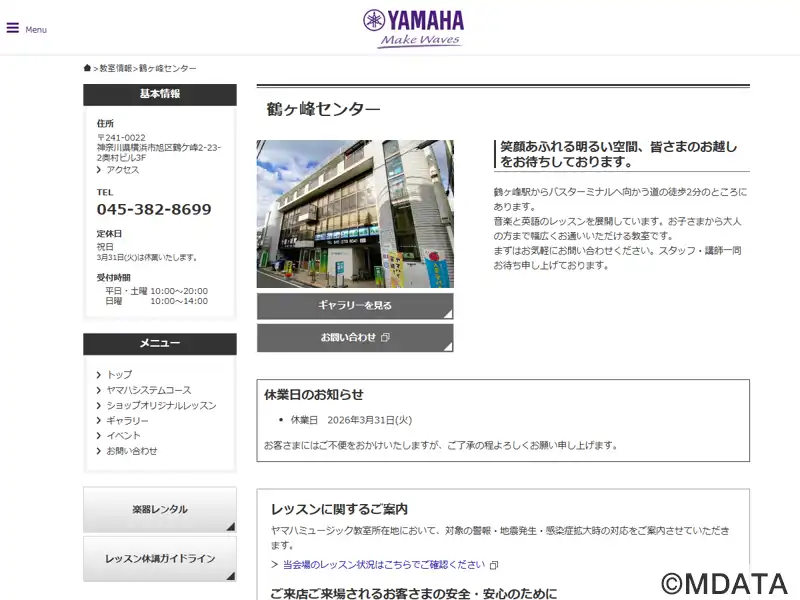800x600 pixels.
Task: Select ショップオリジナルレッスン menu item
Action: (x=161, y=405)
